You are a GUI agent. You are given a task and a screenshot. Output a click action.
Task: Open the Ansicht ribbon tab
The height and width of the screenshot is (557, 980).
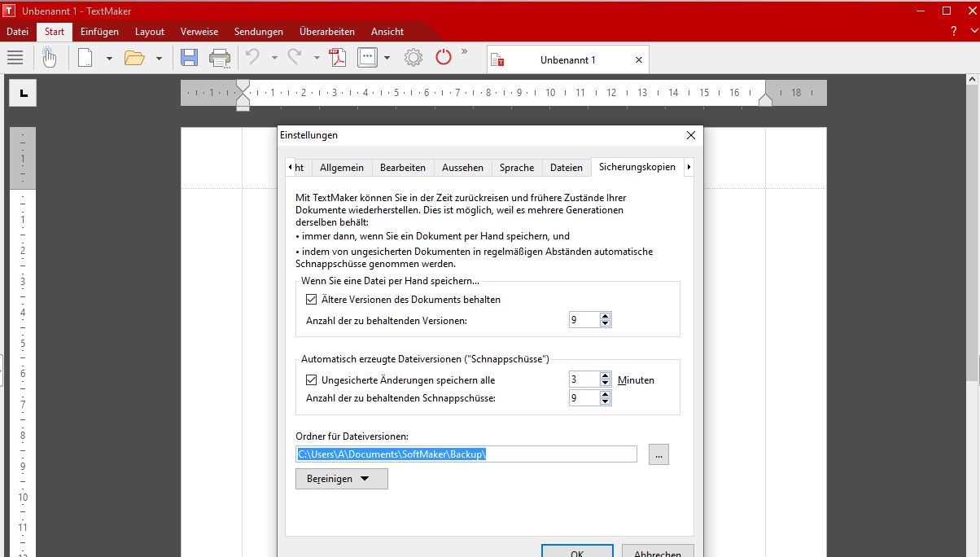click(387, 32)
